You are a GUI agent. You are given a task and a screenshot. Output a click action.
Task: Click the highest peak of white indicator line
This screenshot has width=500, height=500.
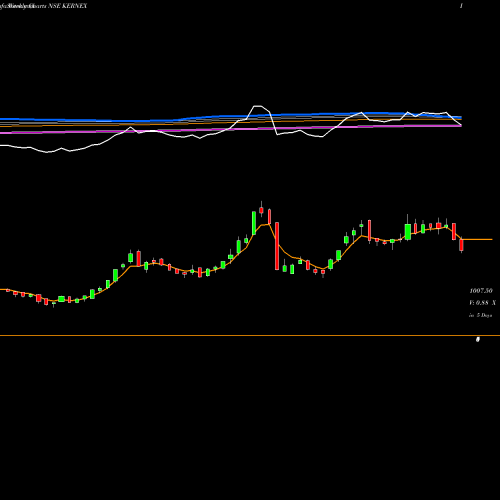click(257, 106)
